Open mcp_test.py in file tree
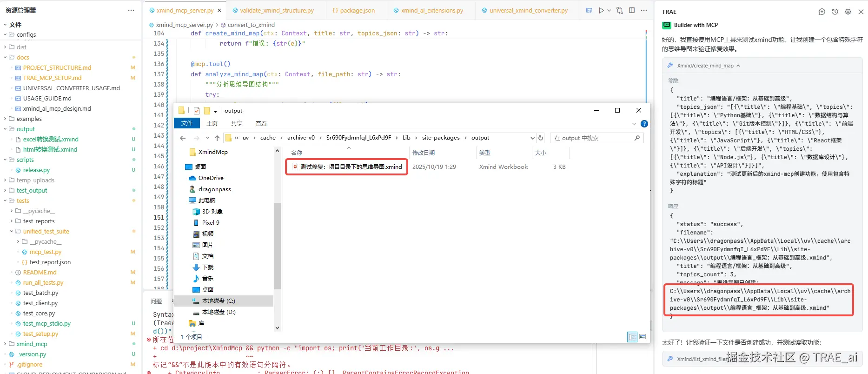 click(x=45, y=252)
